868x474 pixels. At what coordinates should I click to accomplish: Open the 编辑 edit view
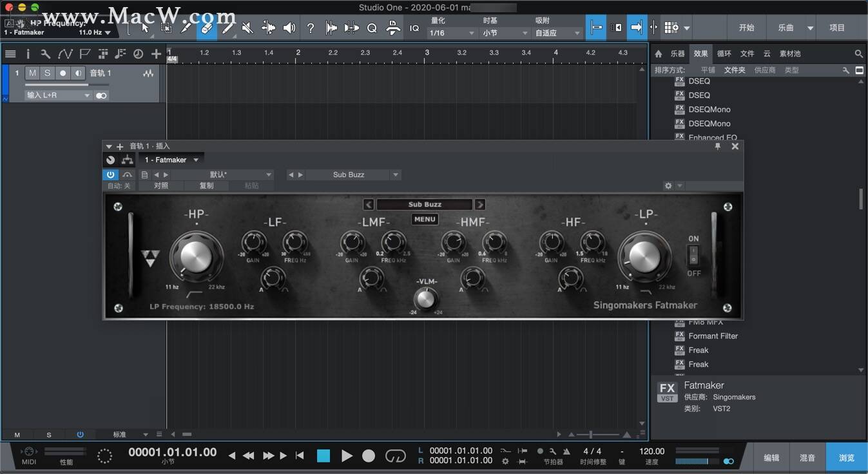click(x=771, y=458)
